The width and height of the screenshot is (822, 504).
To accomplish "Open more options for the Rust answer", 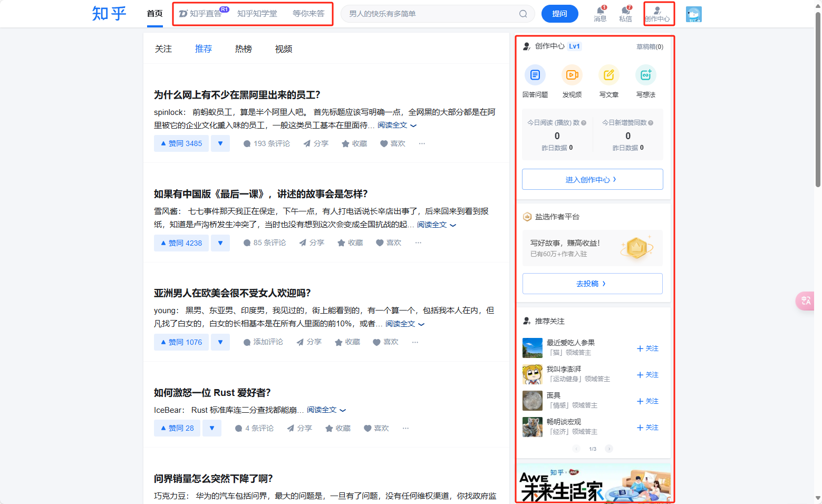I will [405, 428].
